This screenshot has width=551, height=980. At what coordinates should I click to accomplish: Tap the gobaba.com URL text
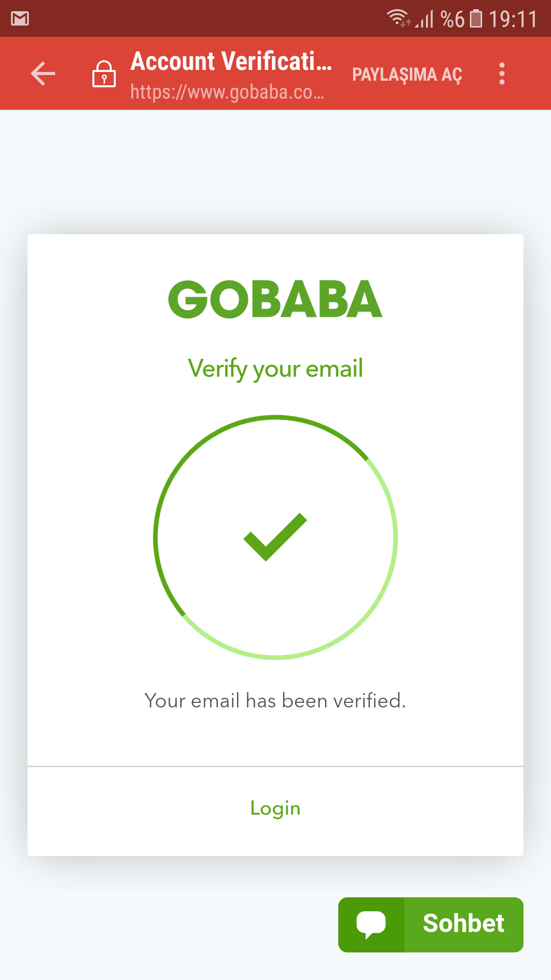pos(227,92)
